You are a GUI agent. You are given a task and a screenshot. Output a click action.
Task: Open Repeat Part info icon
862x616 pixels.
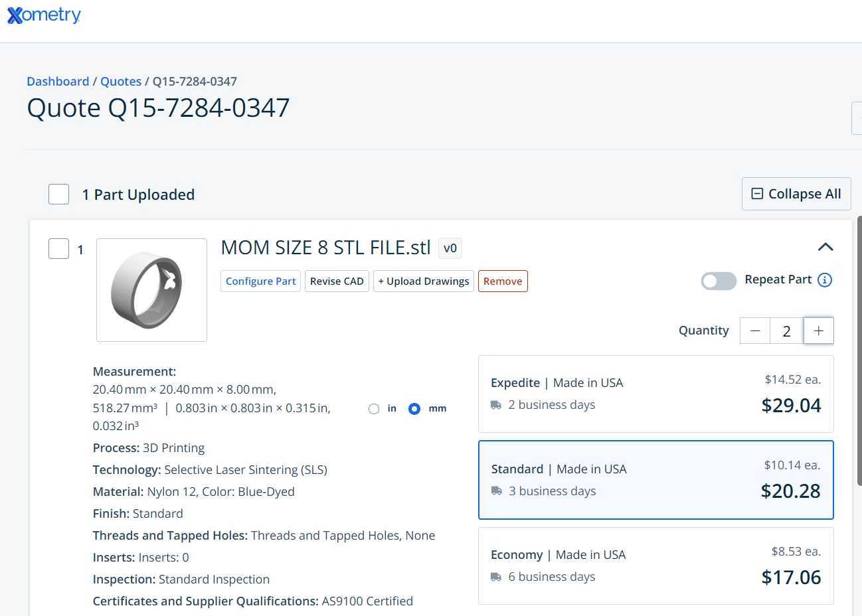click(x=825, y=280)
